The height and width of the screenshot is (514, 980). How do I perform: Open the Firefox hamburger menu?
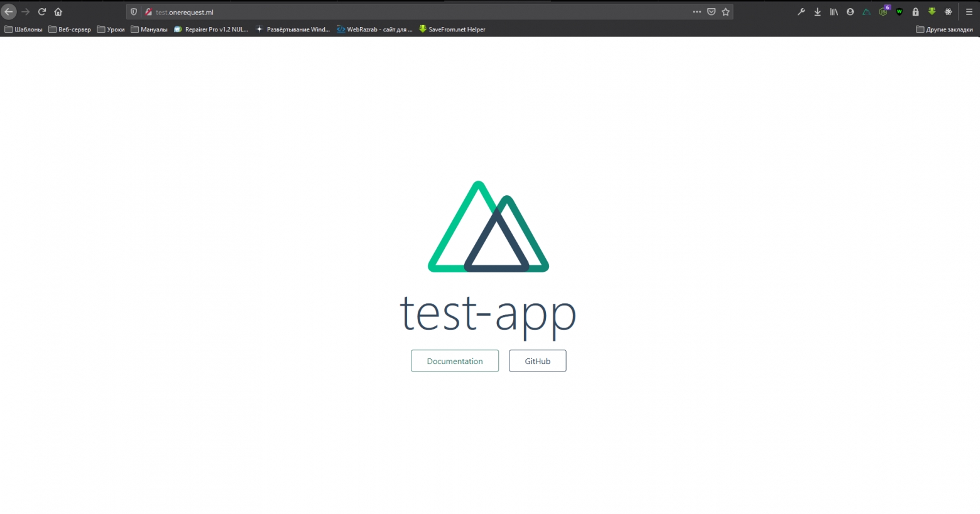coord(969,12)
